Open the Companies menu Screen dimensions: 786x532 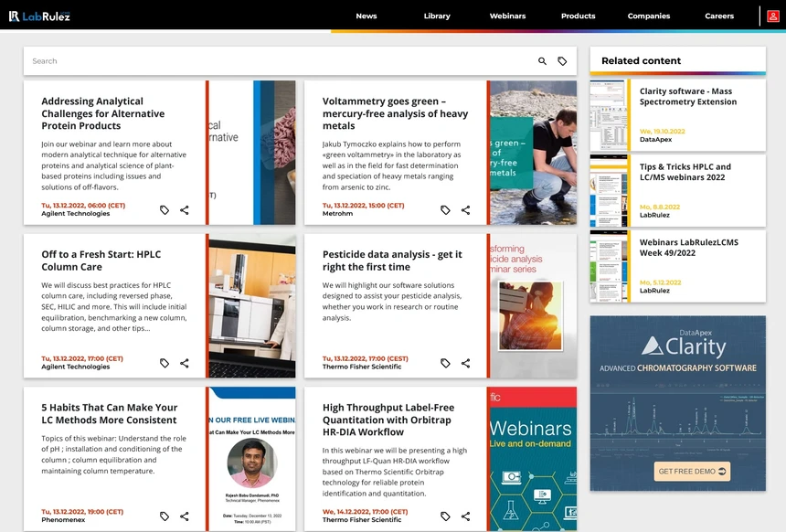pyautogui.click(x=649, y=16)
